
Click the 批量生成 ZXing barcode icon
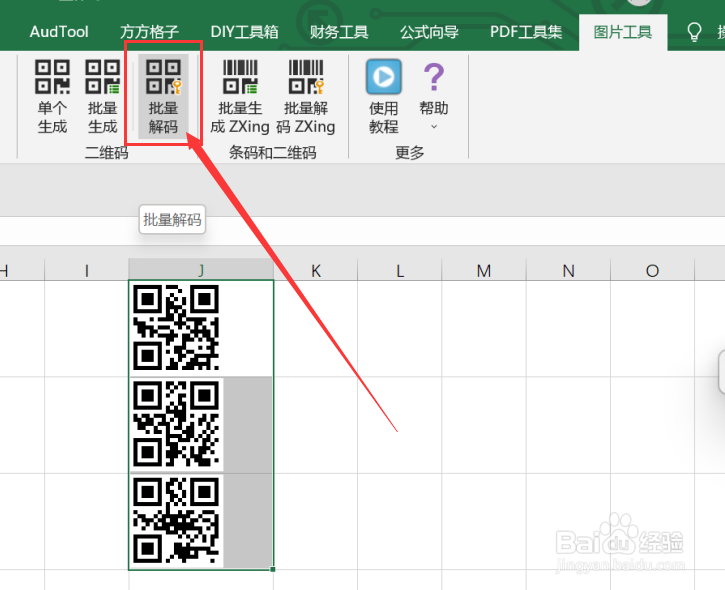pos(240,77)
